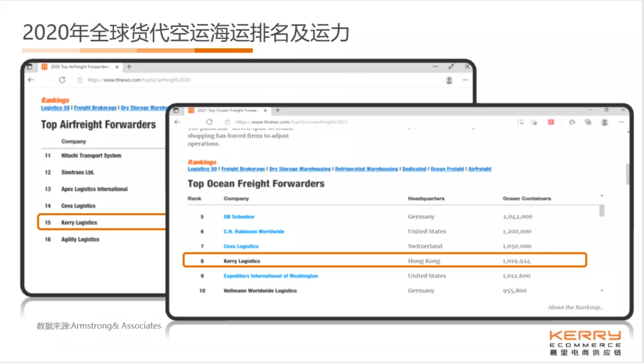Open profile menu in Ocean Freight window

tap(605, 122)
